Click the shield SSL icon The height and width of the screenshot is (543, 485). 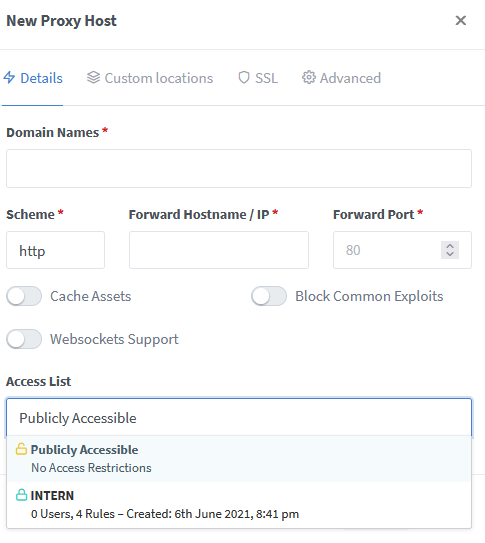[244, 78]
